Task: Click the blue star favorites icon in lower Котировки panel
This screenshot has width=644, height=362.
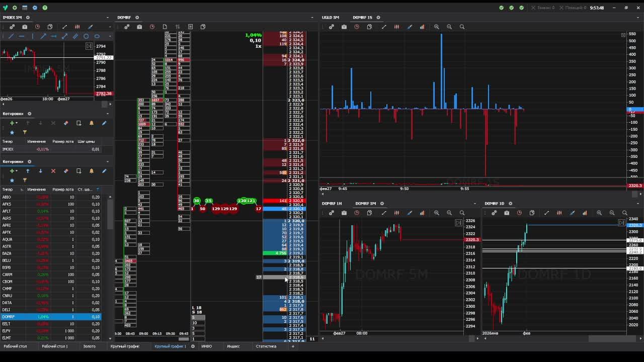Action: point(12,180)
